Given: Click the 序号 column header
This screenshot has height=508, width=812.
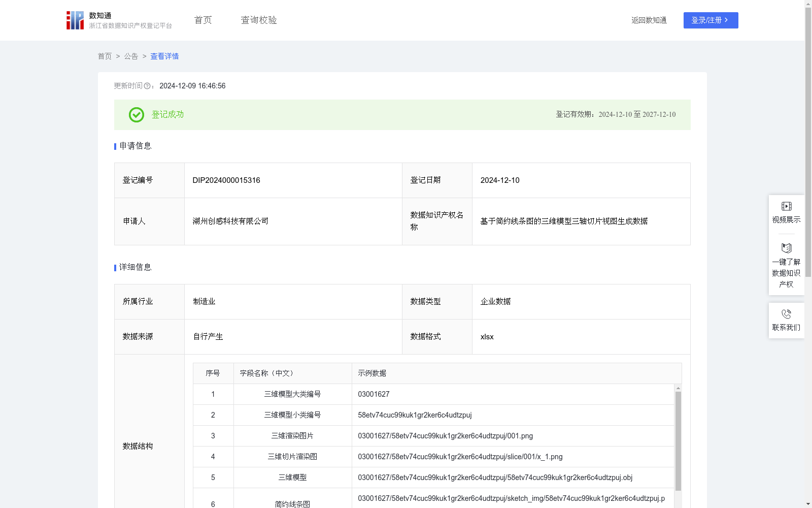Looking at the screenshot, I should pos(213,373).
